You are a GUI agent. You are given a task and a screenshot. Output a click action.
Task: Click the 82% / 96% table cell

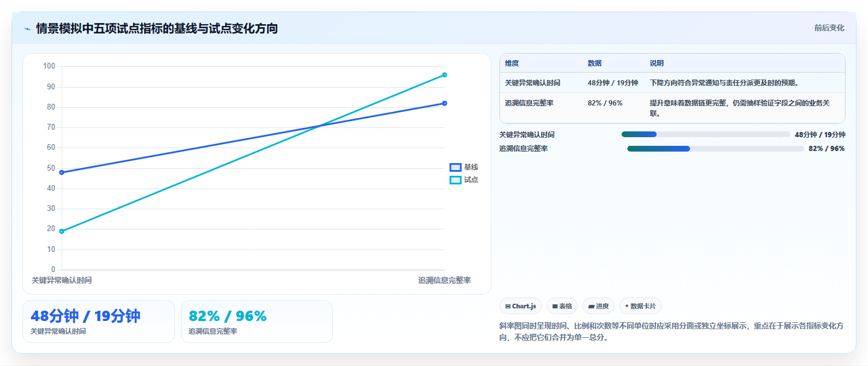605,103
